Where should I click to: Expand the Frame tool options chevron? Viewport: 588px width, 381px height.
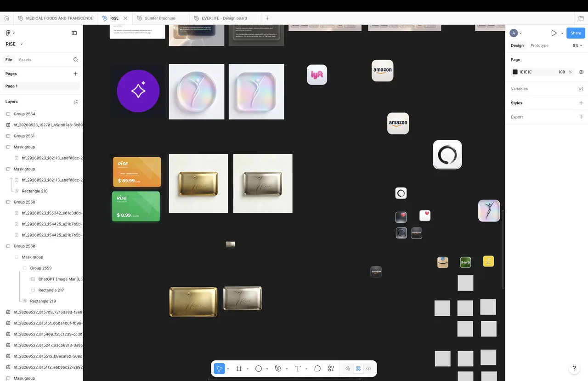247,369
